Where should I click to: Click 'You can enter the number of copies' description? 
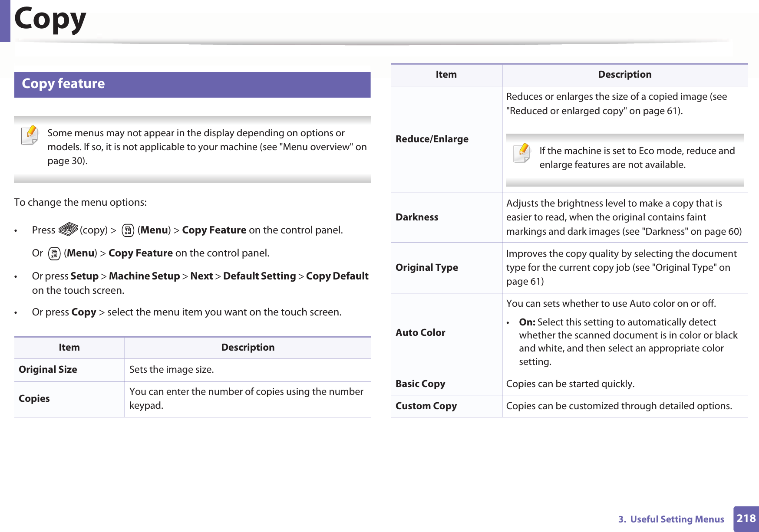point(246,398)
